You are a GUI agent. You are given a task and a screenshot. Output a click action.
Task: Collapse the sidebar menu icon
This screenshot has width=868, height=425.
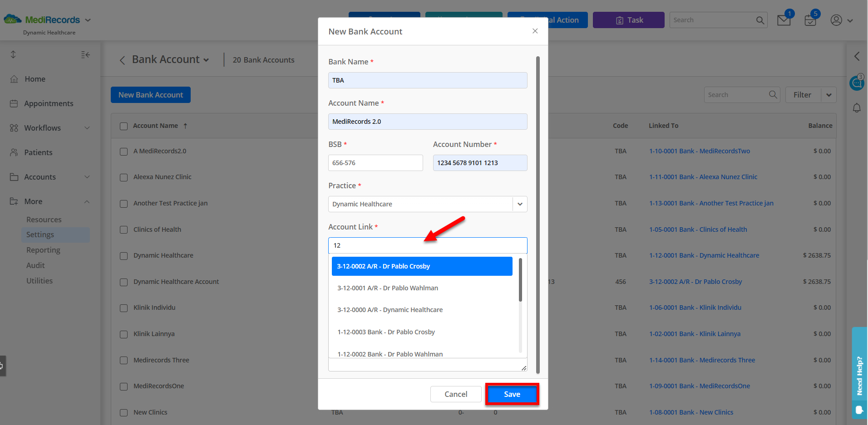click(85, 54)
